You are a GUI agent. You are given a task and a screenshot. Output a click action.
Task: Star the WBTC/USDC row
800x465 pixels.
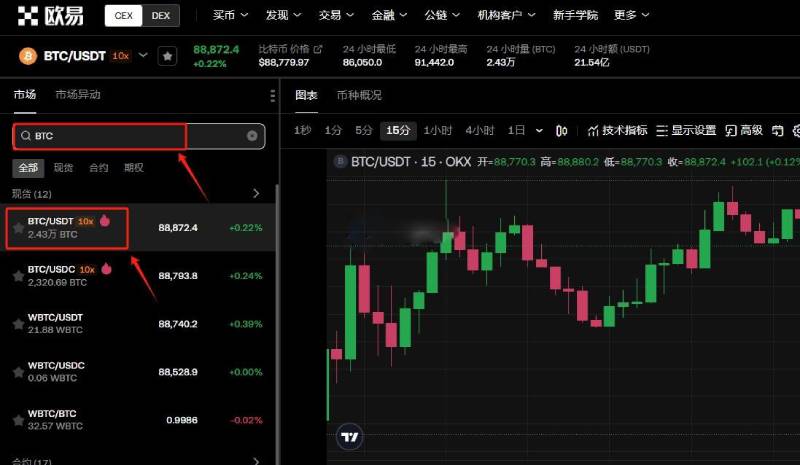tap(18, 372)
